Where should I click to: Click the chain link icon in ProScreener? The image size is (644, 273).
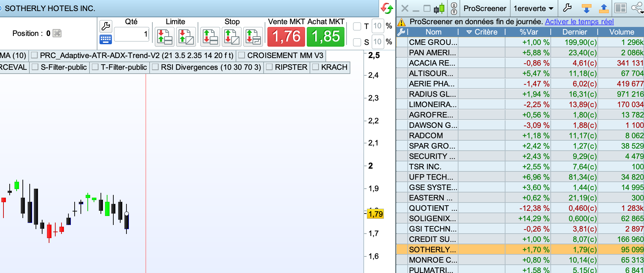click(x=454, y=8)
